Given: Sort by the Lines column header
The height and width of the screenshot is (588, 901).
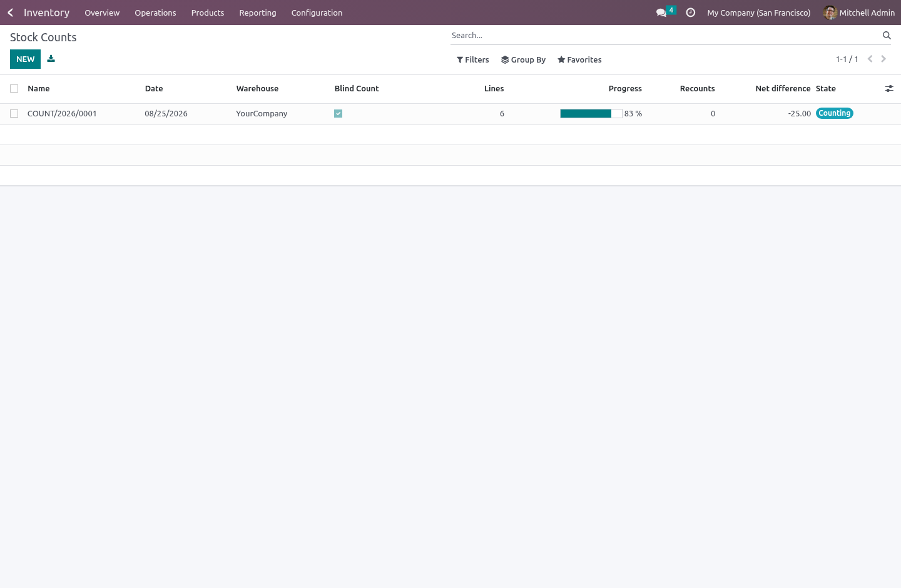Looking at the screenshot, I should (x=494, y=89).
